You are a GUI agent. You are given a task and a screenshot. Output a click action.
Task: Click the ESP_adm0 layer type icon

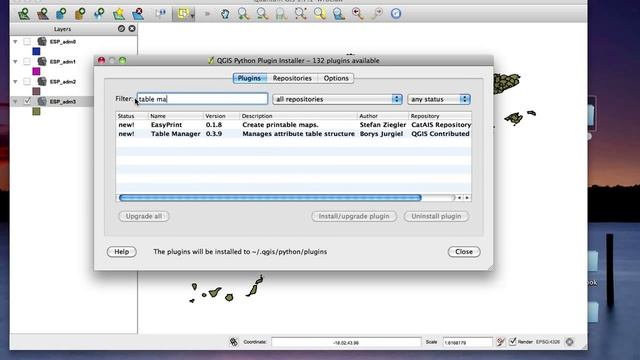tap(42, 41)
